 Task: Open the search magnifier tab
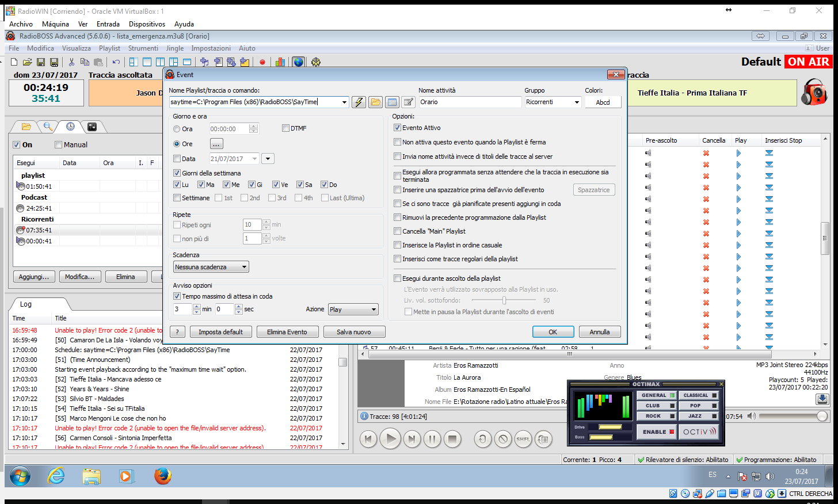[x=48, y=127]
